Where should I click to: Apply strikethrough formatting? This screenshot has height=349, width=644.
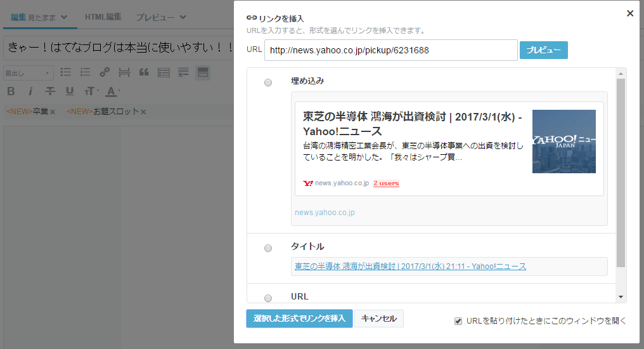[x=50, y=91]
